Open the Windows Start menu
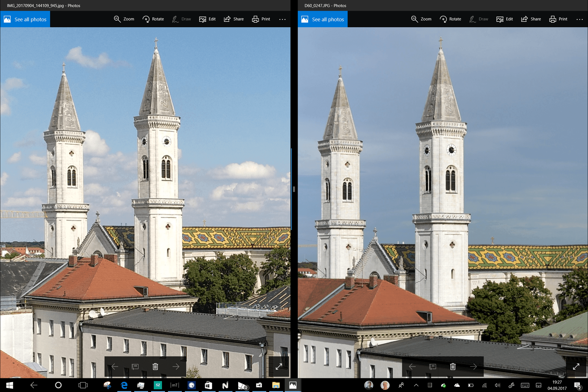Viewport: 588px width, 392px height. pyautogui.click(x=9, y=385)
